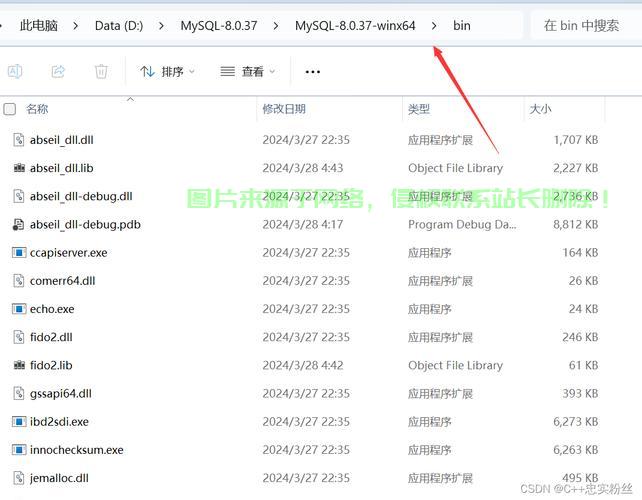The image size is (642, 500).
Task: Click the file name innochecksum.exe
Action: pos(77,450)
